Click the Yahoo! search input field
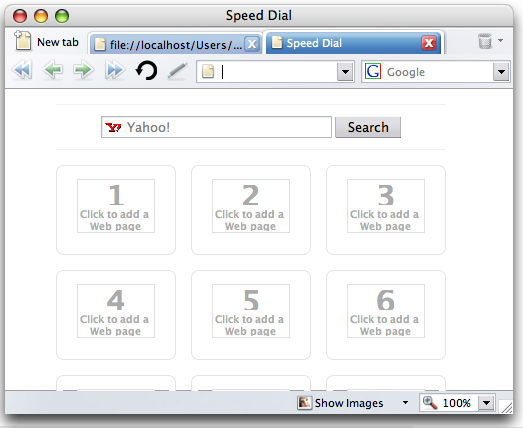This screenshot has height=428, width=523. [x=216, y=127]
